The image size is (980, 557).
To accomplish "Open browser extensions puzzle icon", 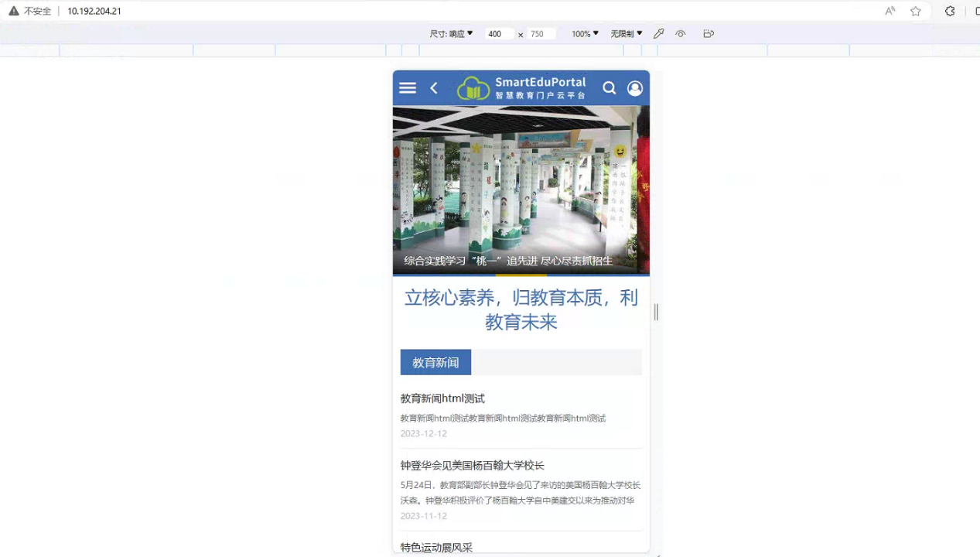I will click(950, 11).
